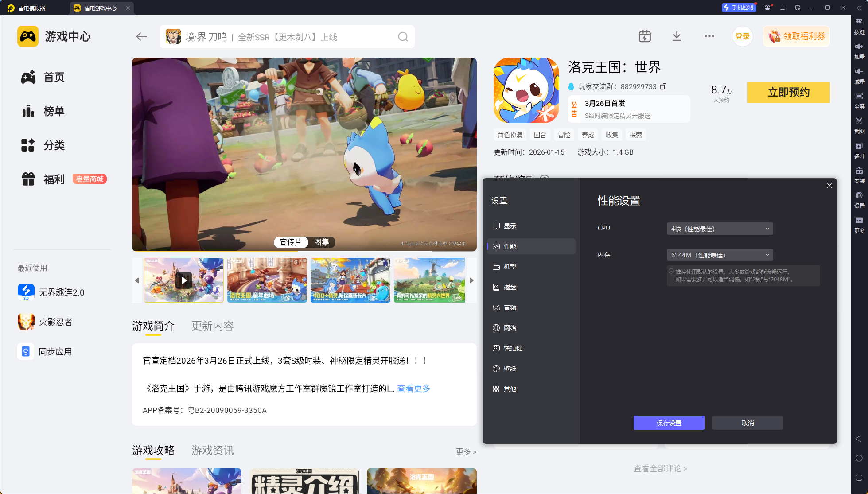Click the screenshot scissors icon in sidebar
Screen dimensions: 868x494
click(859, 121)
